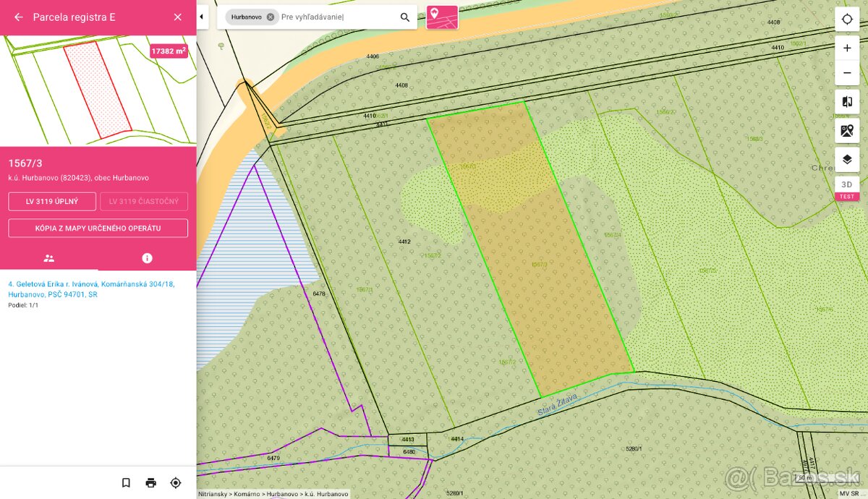Image resolution: width=868 pixels, height=499 pixels.
Task: Click k.ú. Hurbanovo in the breadcrumb
Action: click(325, 493)
